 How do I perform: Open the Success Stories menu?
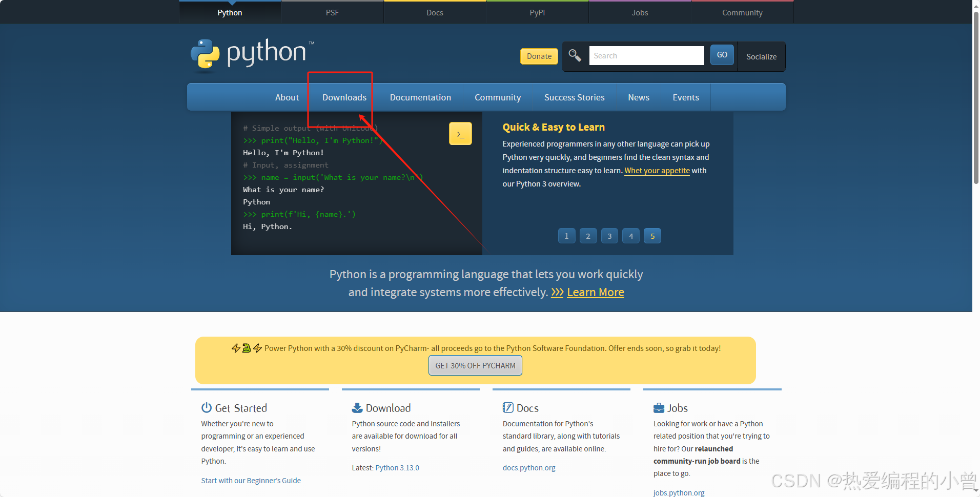tap(575, 97)
